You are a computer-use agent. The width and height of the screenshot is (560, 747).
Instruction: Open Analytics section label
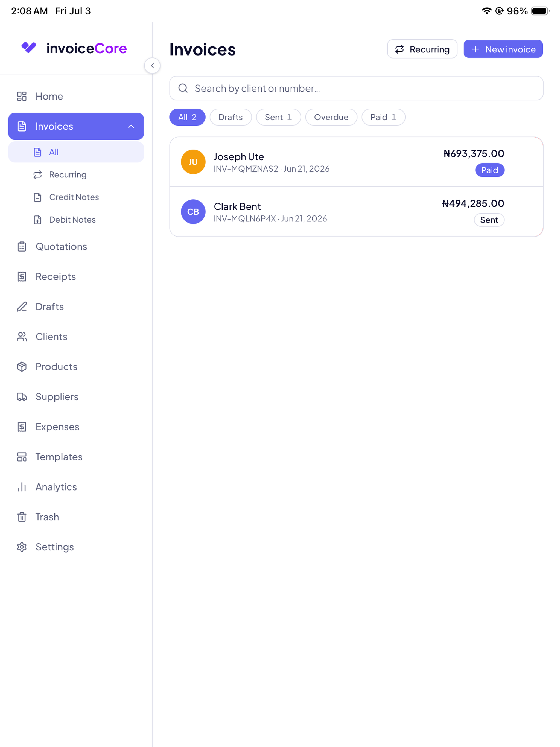(x=56, y=487)
